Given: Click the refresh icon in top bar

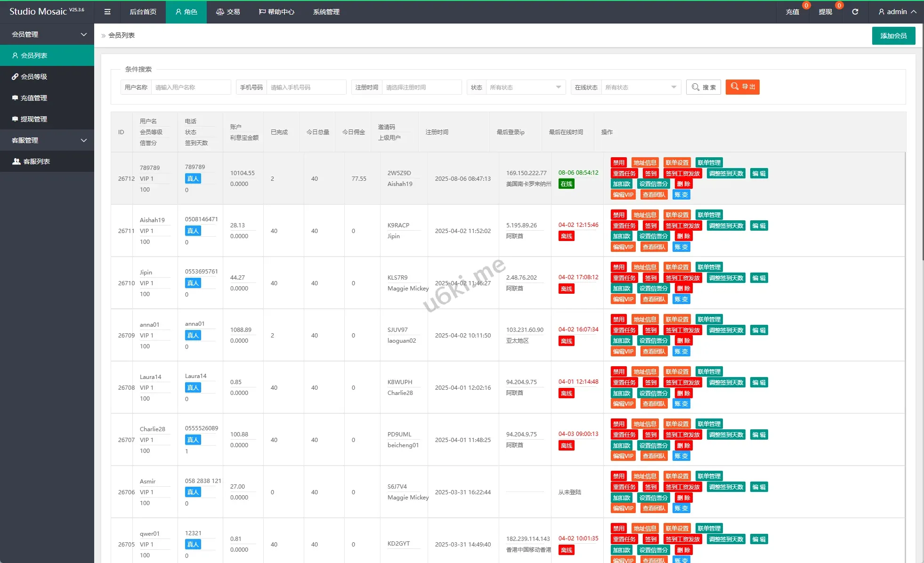Looking at the screenshot, I should 855,12.
